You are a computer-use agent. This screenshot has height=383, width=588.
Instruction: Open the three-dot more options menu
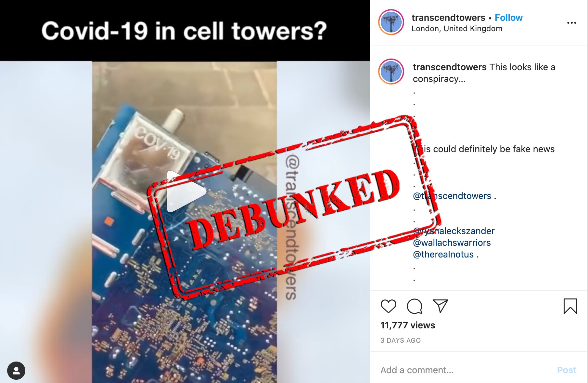point(571,23)
